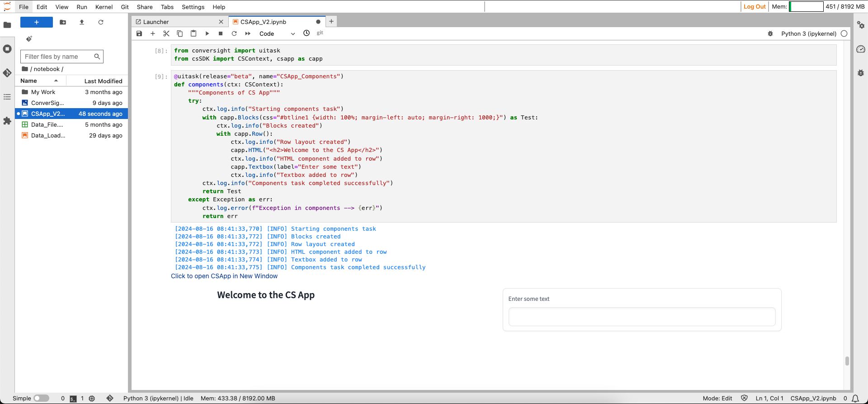868x404 pixels.
Task: Open the Property Inspector right sidebar
Action: tap(861, 25)
